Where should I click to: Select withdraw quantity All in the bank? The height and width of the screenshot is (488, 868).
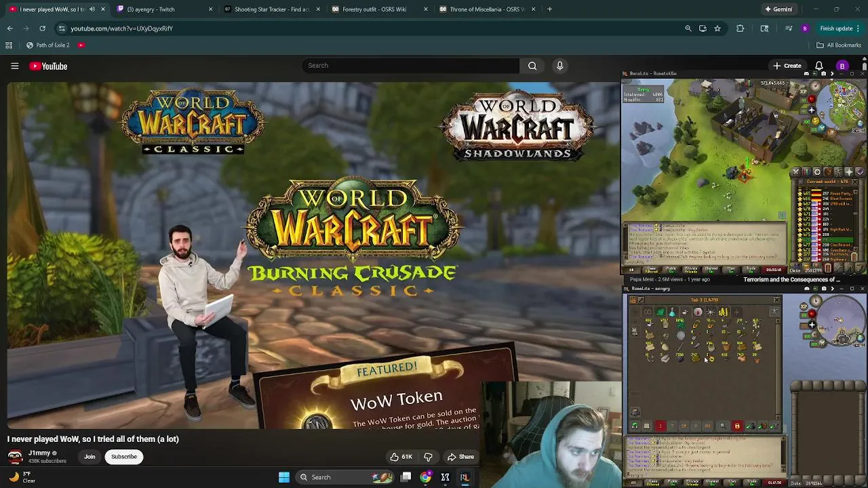(708, 426)
